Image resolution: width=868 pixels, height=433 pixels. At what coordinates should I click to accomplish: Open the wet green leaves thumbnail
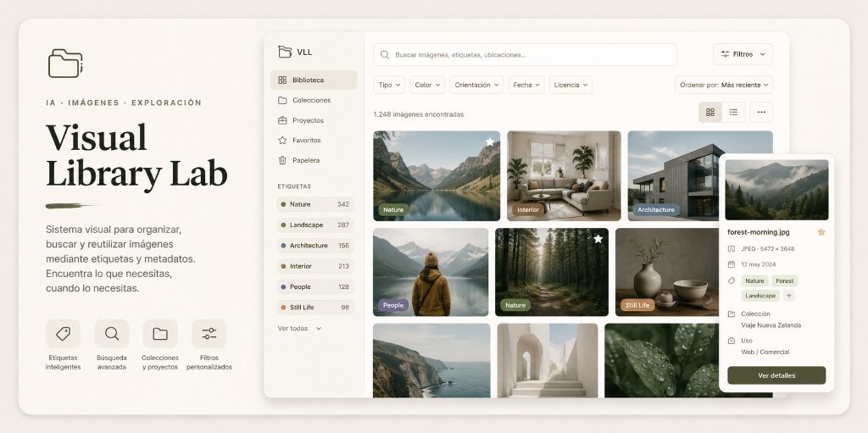pyautogui.click(x=661, y=360)
